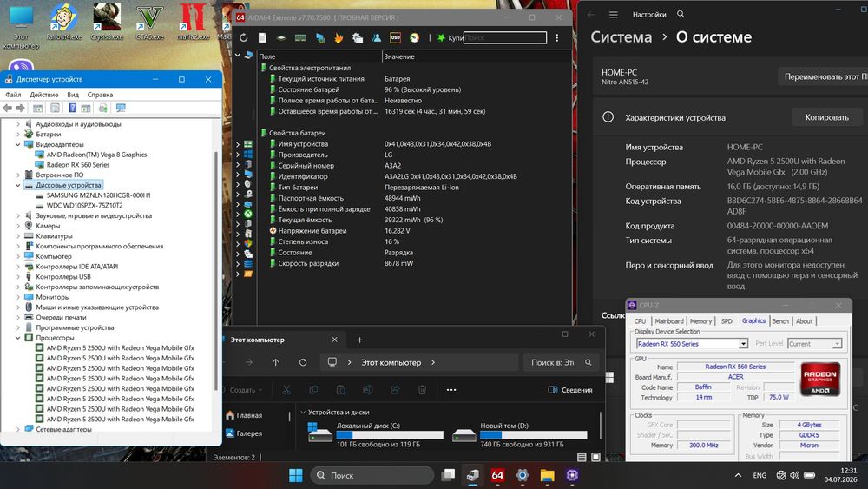Image resolution: width=868 pixels, height=489 pixels.
Task: Open GTA5.exe desktop shortcut
Action: click(x=150, y=23)
